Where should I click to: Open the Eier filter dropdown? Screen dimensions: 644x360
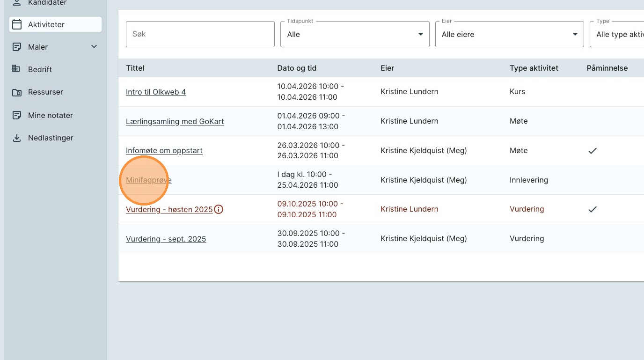[509, 34]
